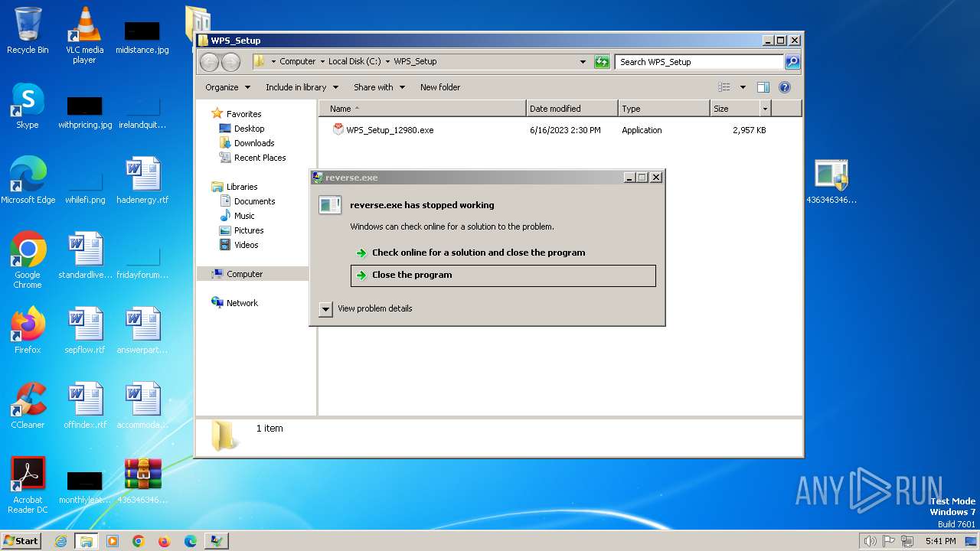
Task: Open Explorer help icon
Action: click(785, 87)
